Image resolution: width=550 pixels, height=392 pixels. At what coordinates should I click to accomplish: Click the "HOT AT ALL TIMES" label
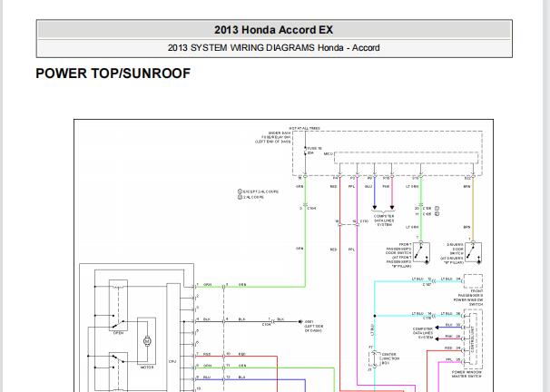304,128
